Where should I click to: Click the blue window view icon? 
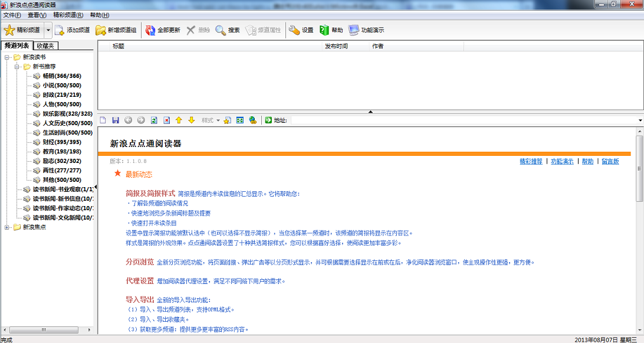click(240, 120)
